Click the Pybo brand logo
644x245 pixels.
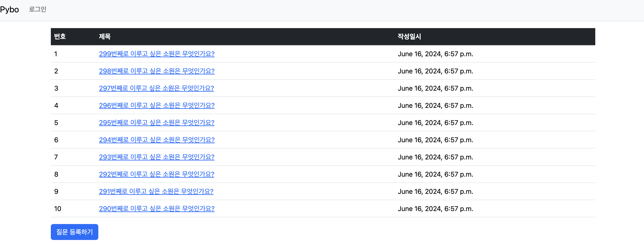coord(9,9)
